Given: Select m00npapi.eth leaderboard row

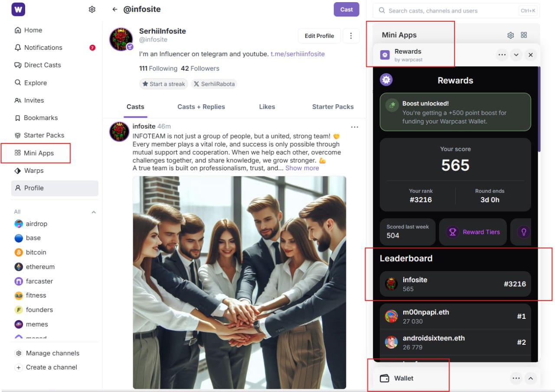Looking at the screenshot, I should [x=455, y=317].
